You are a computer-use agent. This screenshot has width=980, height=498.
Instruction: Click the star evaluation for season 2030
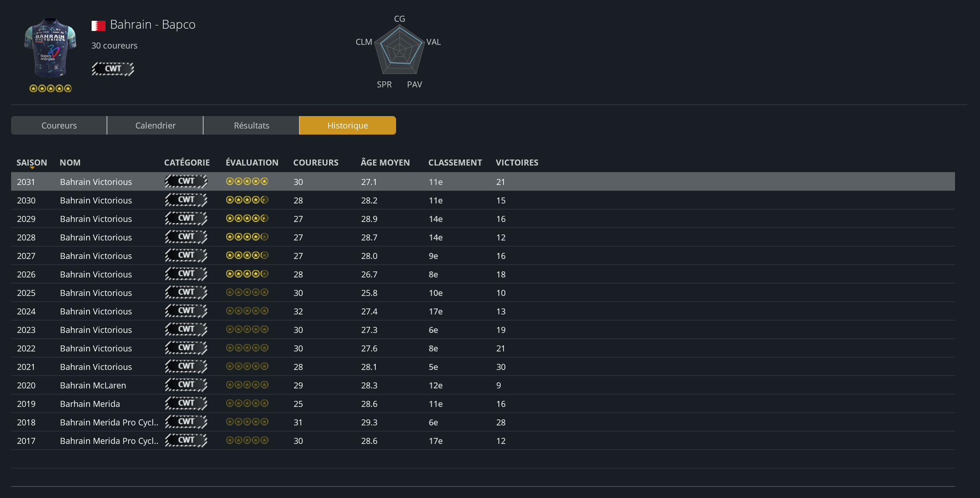247,200
